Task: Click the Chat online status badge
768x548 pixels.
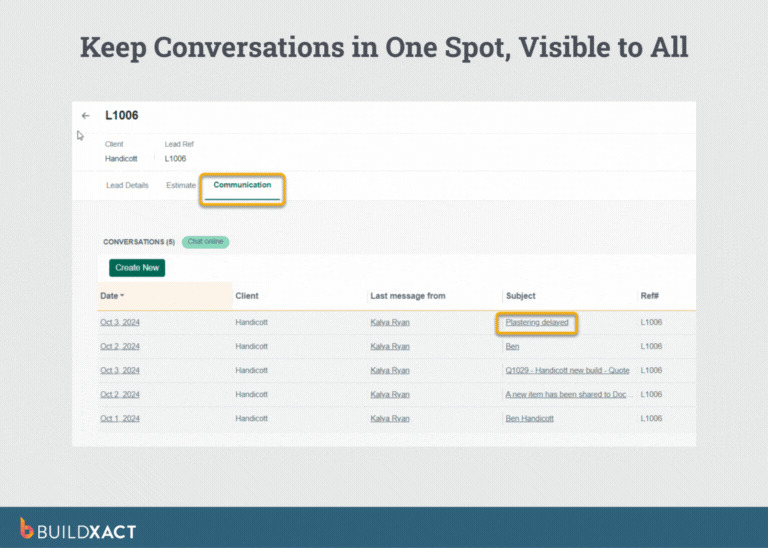Action: tap(205, 242)
